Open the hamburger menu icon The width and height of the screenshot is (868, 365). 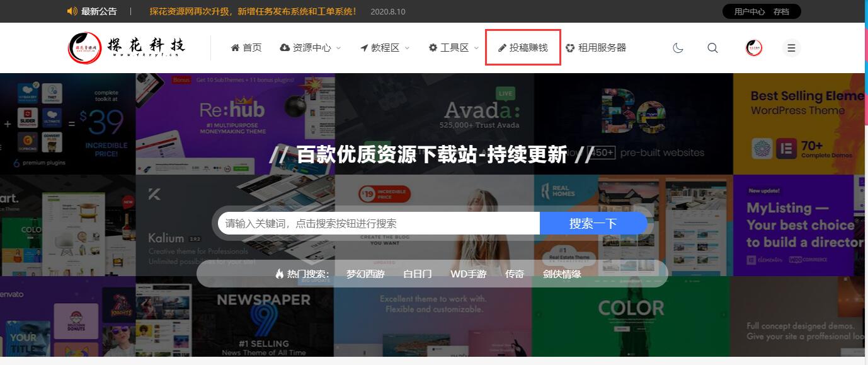[792, 48]
